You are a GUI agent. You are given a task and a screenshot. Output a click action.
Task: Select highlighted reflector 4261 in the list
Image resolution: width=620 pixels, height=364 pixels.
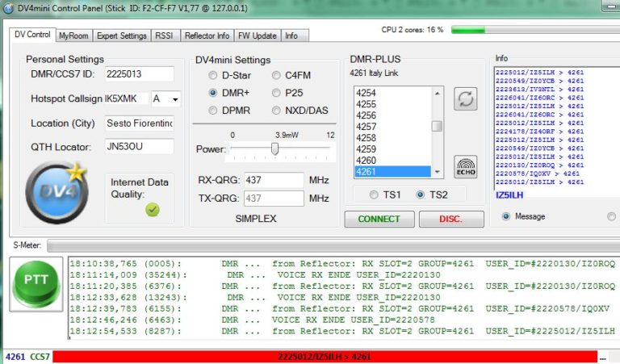click(392, 172)
